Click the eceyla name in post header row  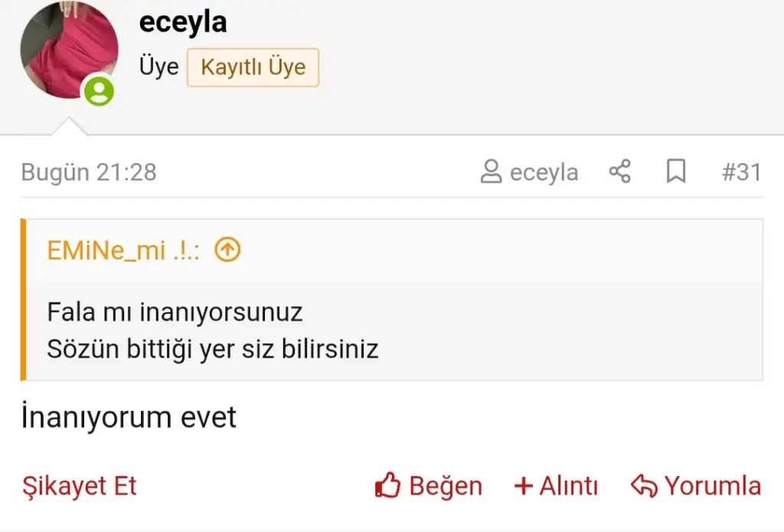(544, 172)
